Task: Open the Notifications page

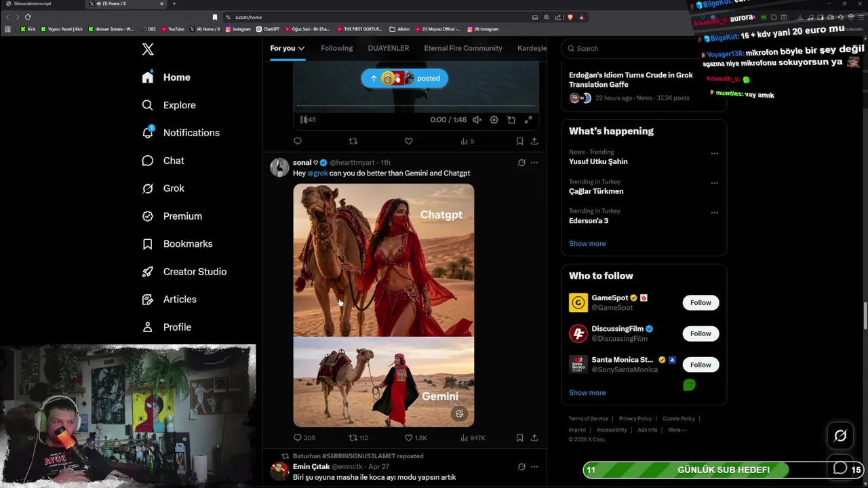Action: (180, 133)
